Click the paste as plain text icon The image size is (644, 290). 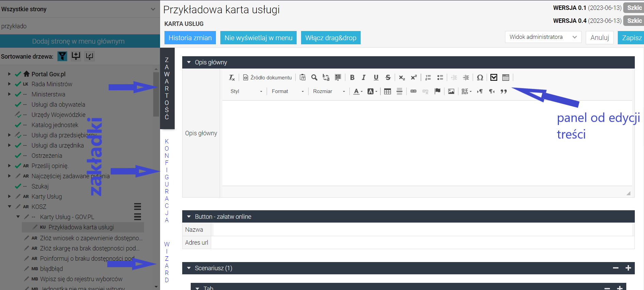click(302, 78)
